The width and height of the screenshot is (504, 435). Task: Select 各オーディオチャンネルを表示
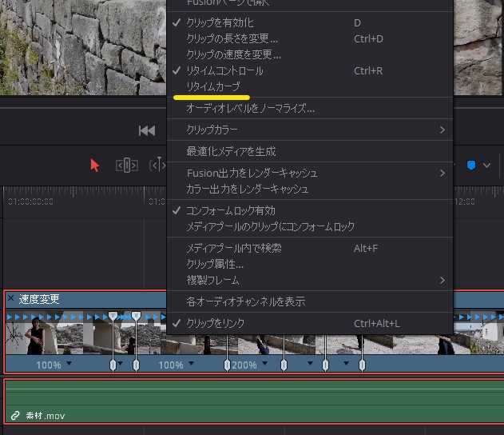(310, 301)
